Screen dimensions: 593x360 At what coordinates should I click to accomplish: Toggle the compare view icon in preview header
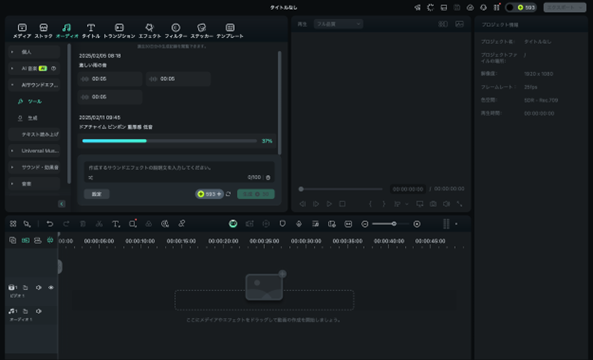coord(443,24)
